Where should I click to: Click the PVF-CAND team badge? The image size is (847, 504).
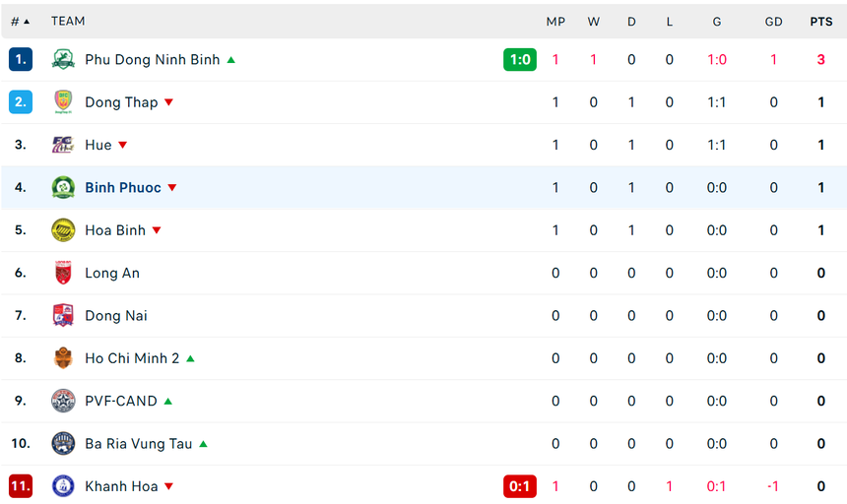tap(63, 402)
